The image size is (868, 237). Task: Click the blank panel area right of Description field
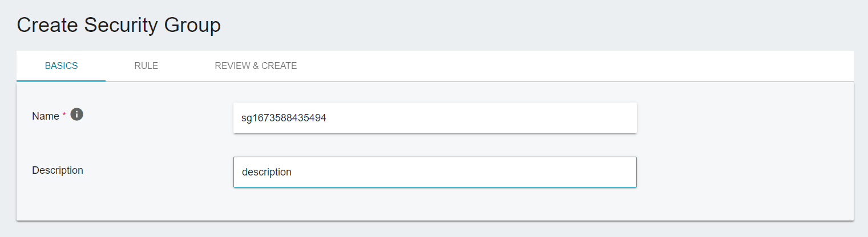745,171
